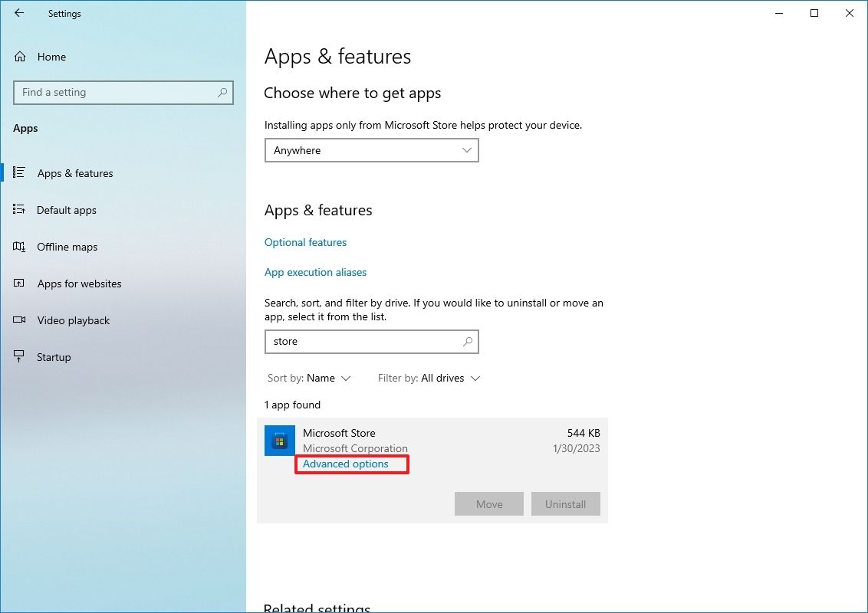Click the Microsoft Store app icon
This screenshot has height=613, width=868.
(x=279, y=441)
